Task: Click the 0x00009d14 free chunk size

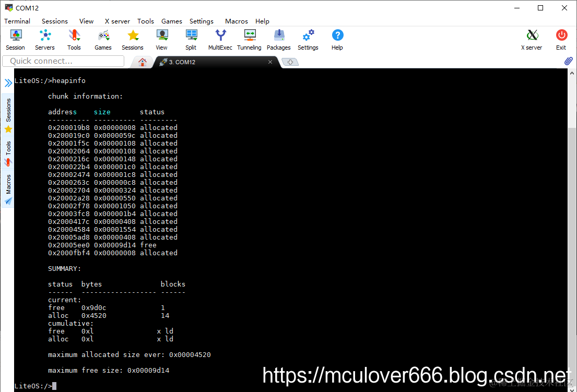Action: click(x=115, y=245)
